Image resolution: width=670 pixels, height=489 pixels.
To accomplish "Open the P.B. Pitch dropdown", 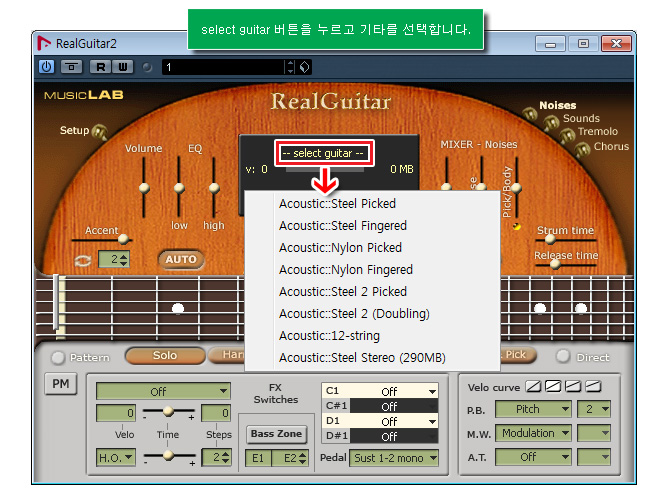I will point(533,409).
